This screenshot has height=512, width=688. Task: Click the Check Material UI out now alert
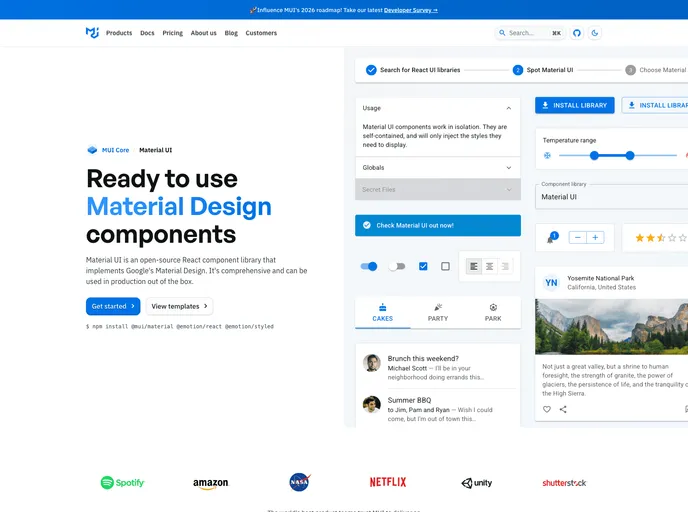point(438,226)
